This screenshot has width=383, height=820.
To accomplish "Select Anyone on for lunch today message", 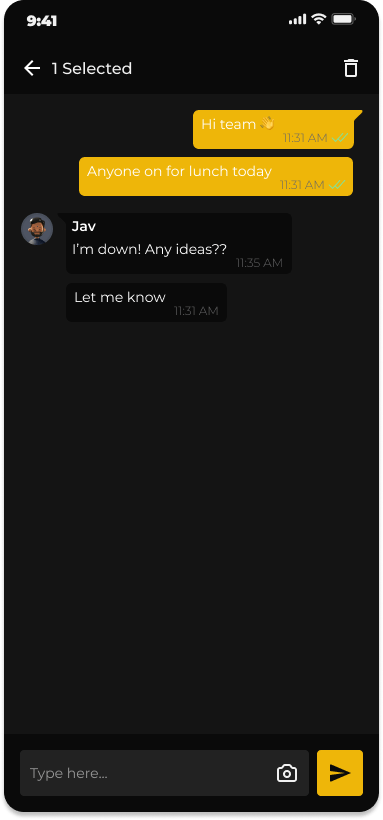I will click(216, 176).
